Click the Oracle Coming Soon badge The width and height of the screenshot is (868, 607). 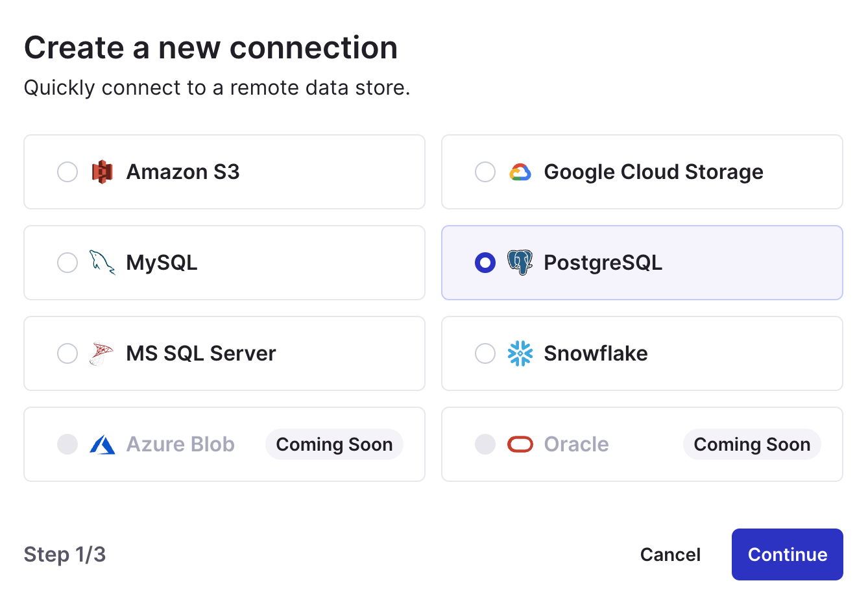pos(752,444)
